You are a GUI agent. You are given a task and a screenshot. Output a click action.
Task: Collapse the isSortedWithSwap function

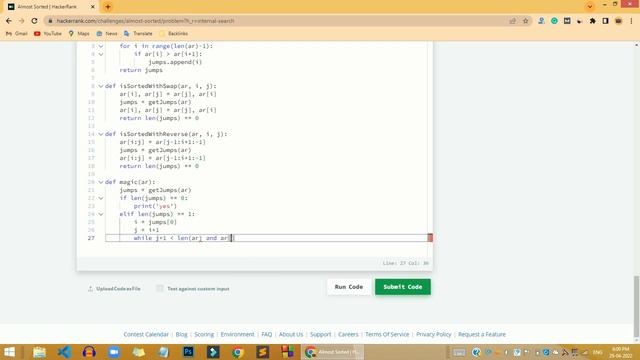click(101, 86)
